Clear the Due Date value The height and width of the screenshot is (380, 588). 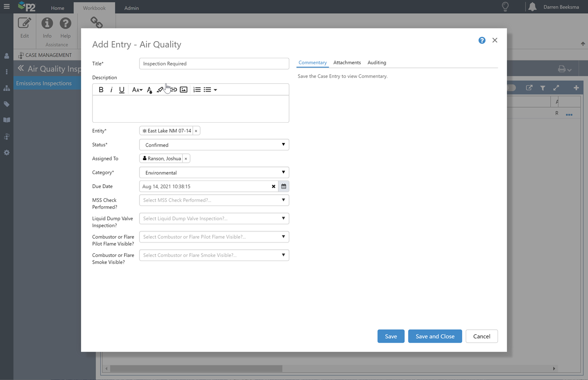coord(273,186)
